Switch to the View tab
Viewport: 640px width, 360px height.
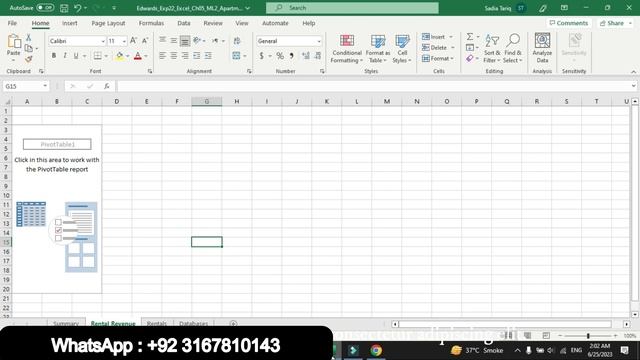pos(242,23)
